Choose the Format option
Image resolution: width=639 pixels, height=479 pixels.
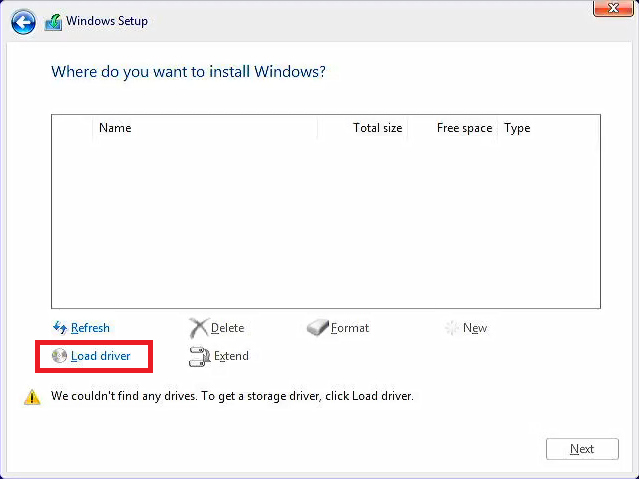click(350, 328)
